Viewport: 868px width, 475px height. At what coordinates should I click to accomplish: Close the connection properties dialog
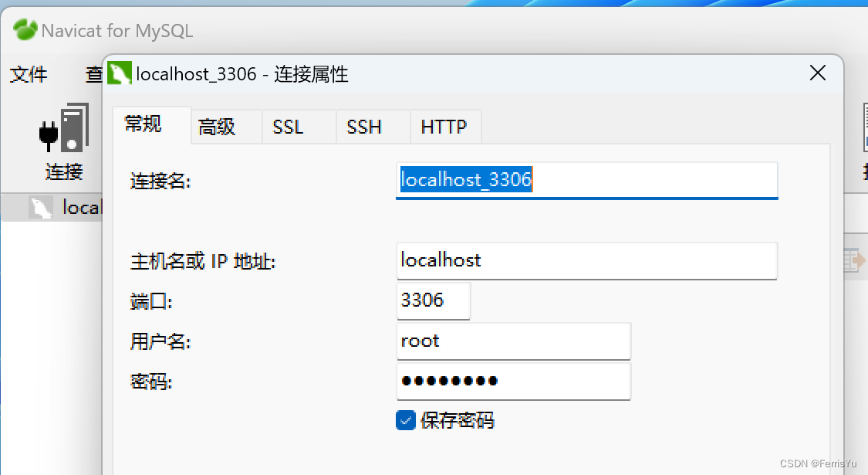tap(818, 73)
